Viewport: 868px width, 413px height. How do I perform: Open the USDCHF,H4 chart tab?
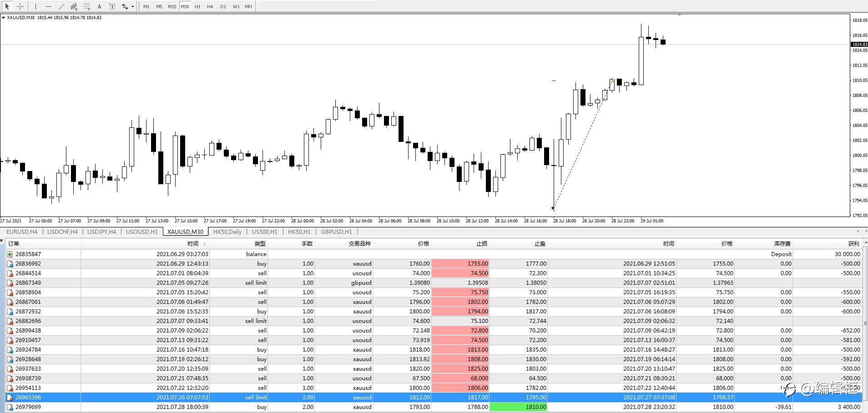[x=63, y=232]
